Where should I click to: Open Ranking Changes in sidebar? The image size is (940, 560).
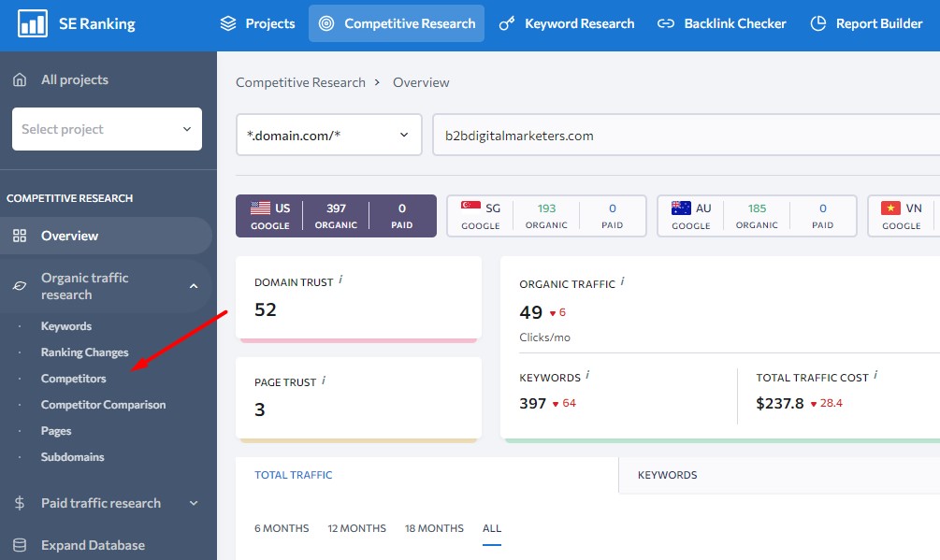coord(84,352)
